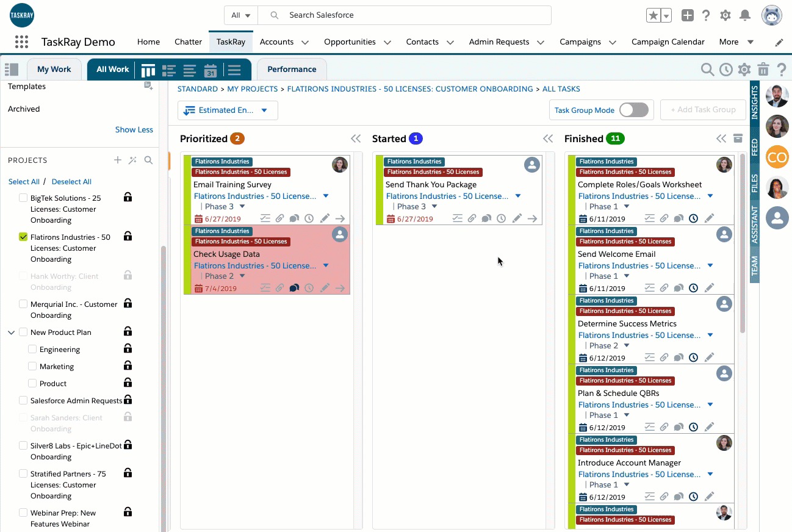
Task: Search projects magnifier in sidebar
Action: pyautogui.click(x=148, y=160)
